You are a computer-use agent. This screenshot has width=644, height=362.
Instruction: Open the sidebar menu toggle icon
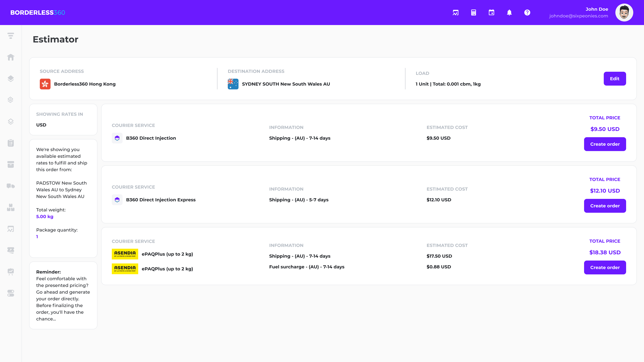tap(11, 36)
